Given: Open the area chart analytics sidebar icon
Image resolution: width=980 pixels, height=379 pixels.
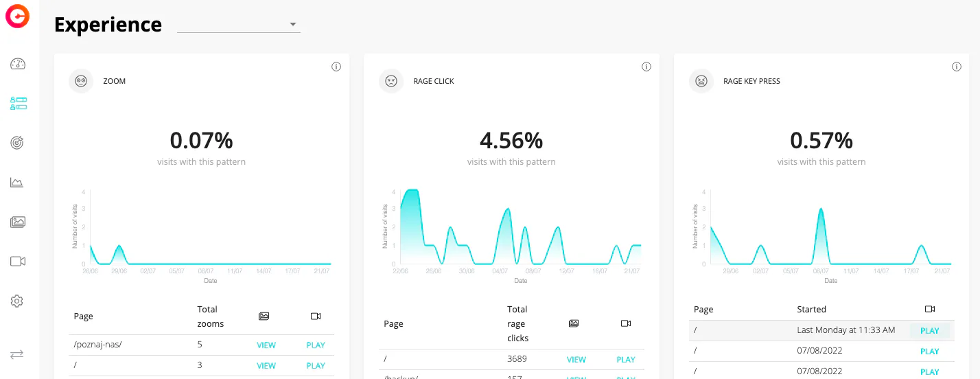Looking at the screenshot, I should 17,183.
